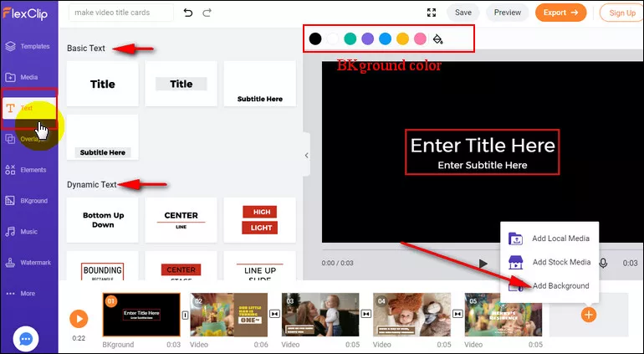Add the HIGH LIGHT dynamic text
Screen dimensions: 644x354
(259, 220)
